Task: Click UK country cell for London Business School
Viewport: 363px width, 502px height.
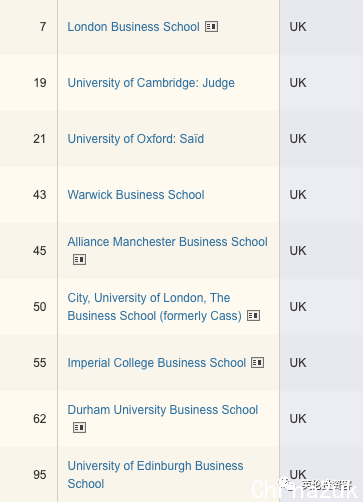Action: coord(321,27)
